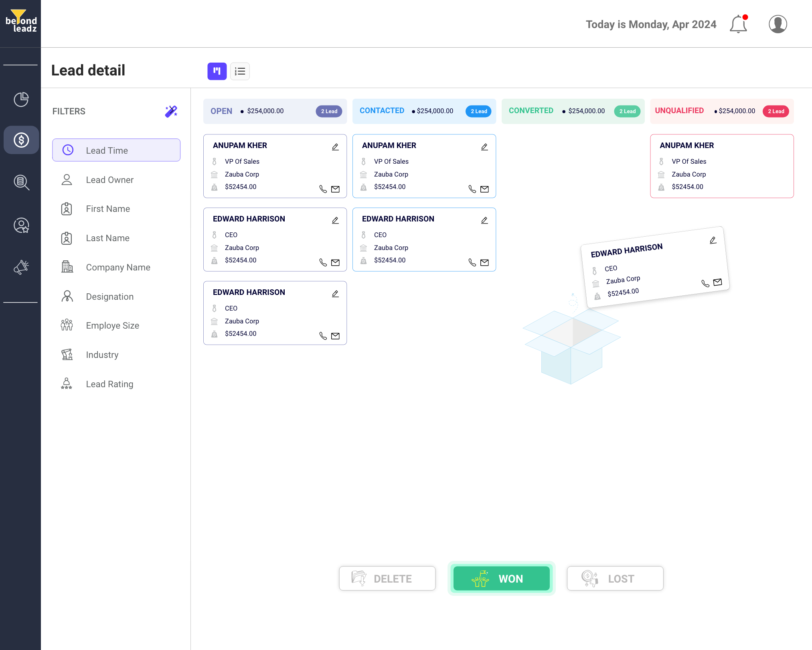Open the user star sidebar icon

[21, 225]
